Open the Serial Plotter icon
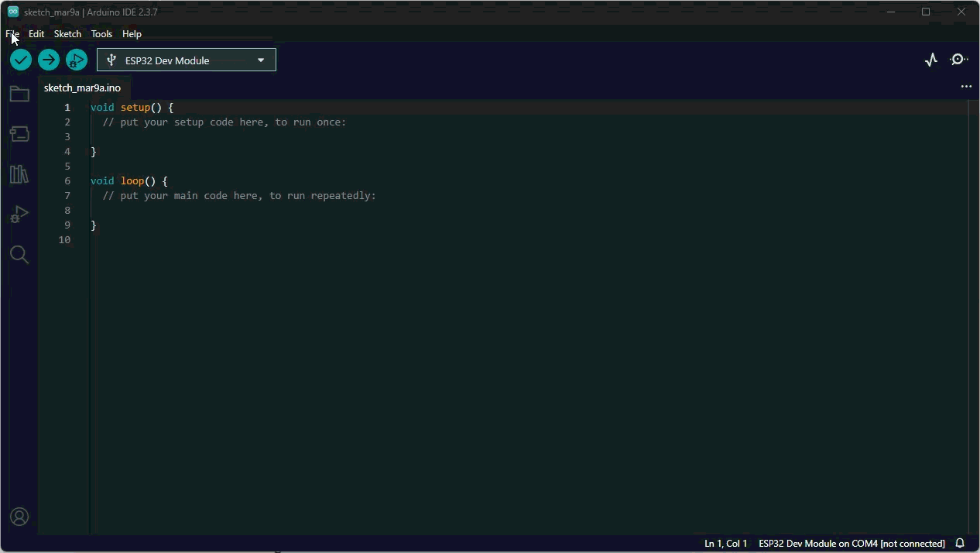Viewport: 980px width, 553px height. 931,60
